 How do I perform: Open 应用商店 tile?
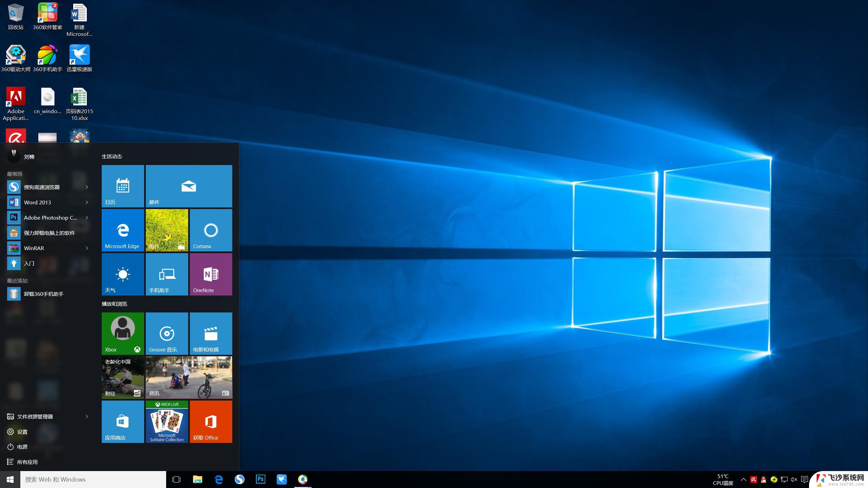(x=122, y=421)
